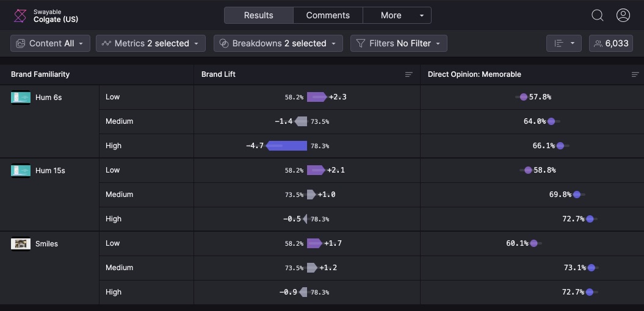
Task: Switch to the Comments tab
Action: coord(328,15)
